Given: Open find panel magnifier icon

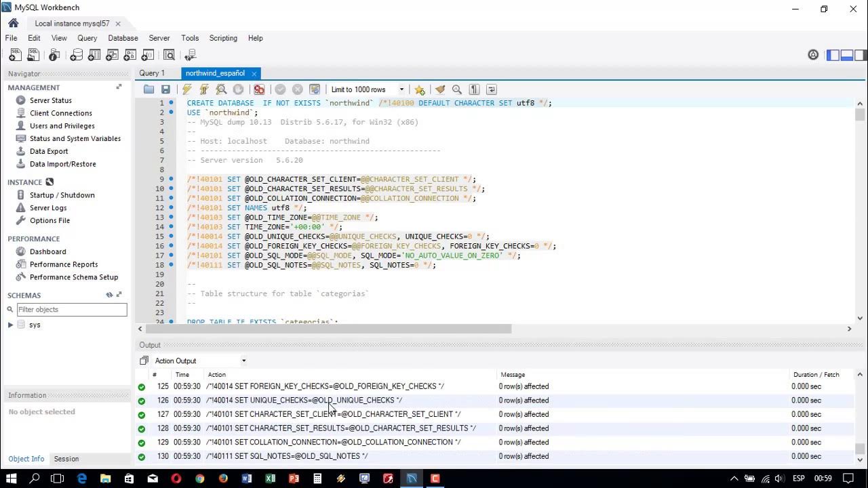Looking at the screenshot, I should [x=457, y=89].
